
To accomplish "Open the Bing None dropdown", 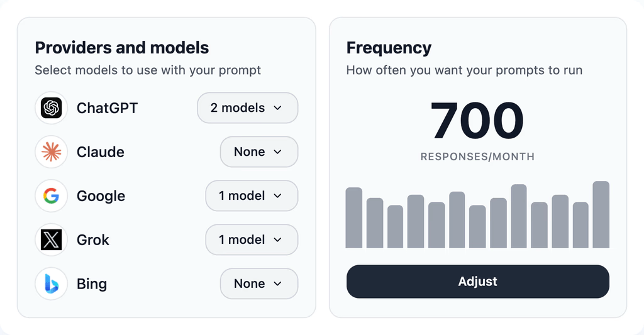I will point(258,284).
